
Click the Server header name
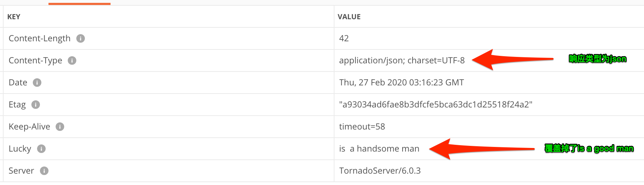[21, 171]
